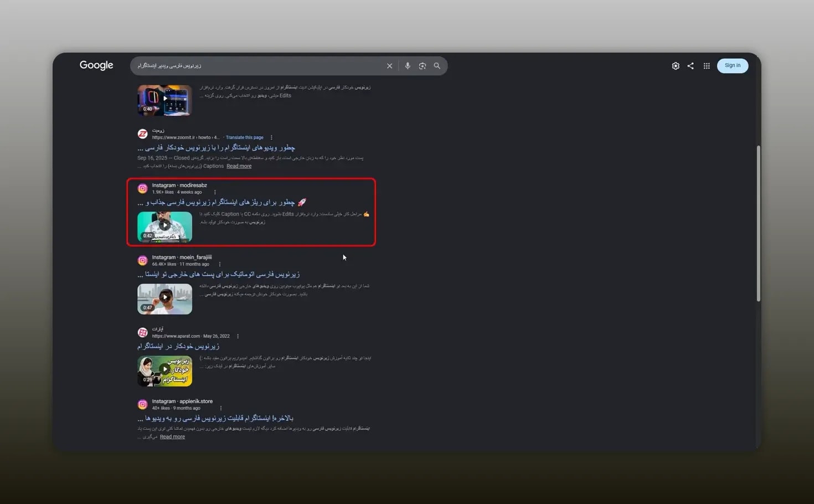Click Instagram favicon for moein_farajiiii result
This screenshot has height=504, width=814.
coord(142,261)
